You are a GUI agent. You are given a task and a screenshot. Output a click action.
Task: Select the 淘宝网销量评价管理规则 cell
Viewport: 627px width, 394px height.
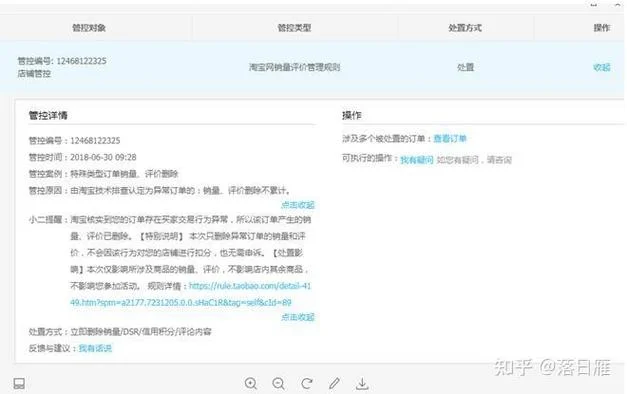coord(294,67)
